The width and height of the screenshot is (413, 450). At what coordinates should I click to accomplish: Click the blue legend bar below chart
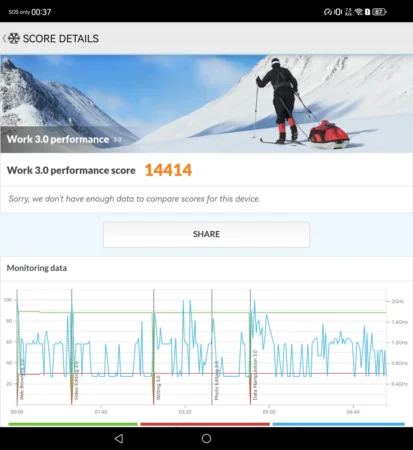click(338, 424)
